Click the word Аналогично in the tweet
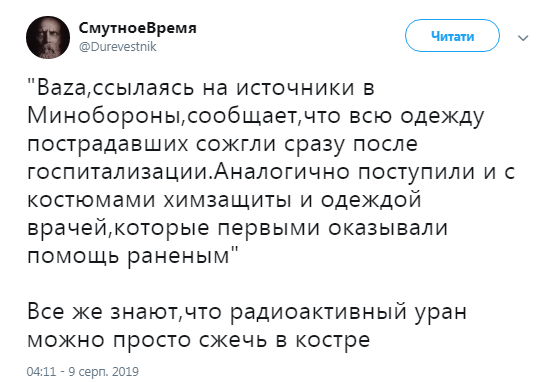Image resolution: width=548 pixels, height=382 pixels. [282, 172]
